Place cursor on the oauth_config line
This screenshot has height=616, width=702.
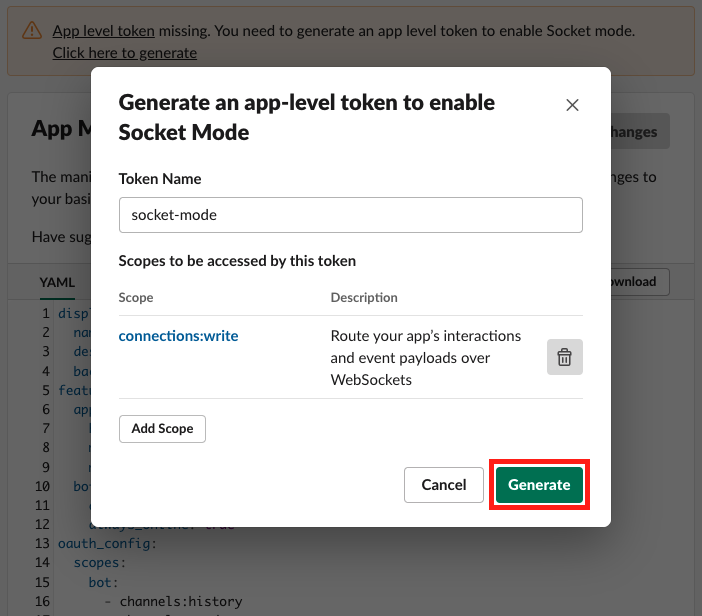108,543
